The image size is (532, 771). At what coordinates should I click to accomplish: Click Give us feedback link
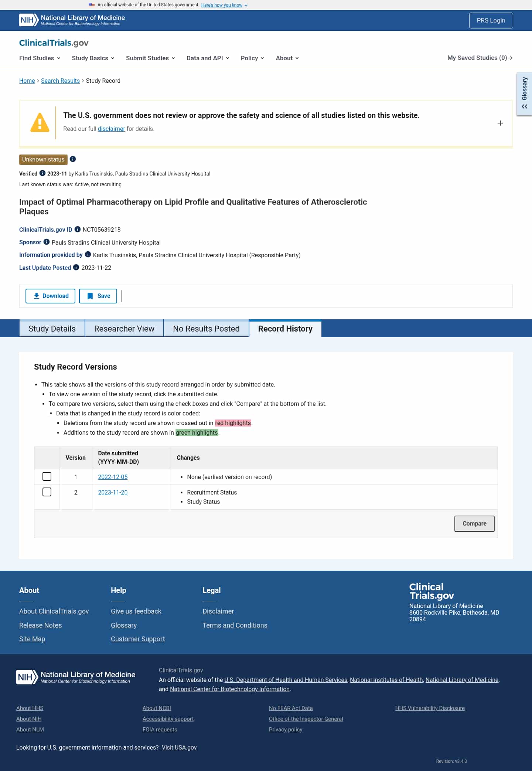[136, 611]
